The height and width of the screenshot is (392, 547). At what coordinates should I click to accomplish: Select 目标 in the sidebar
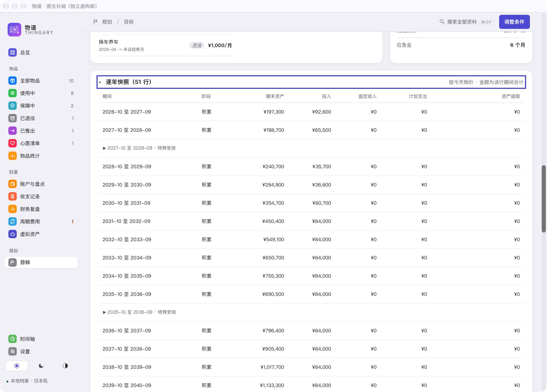(x=41, y=262)
